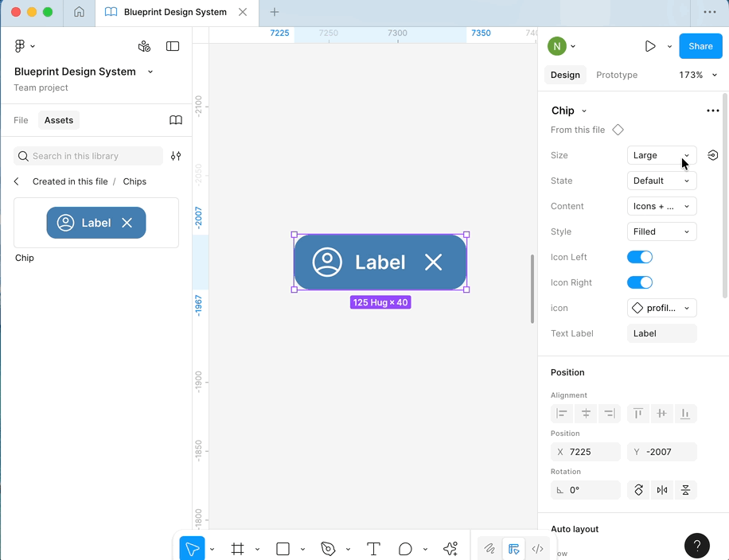
Task: Click align horizontal centers icon
Action: tap(586, 413)
